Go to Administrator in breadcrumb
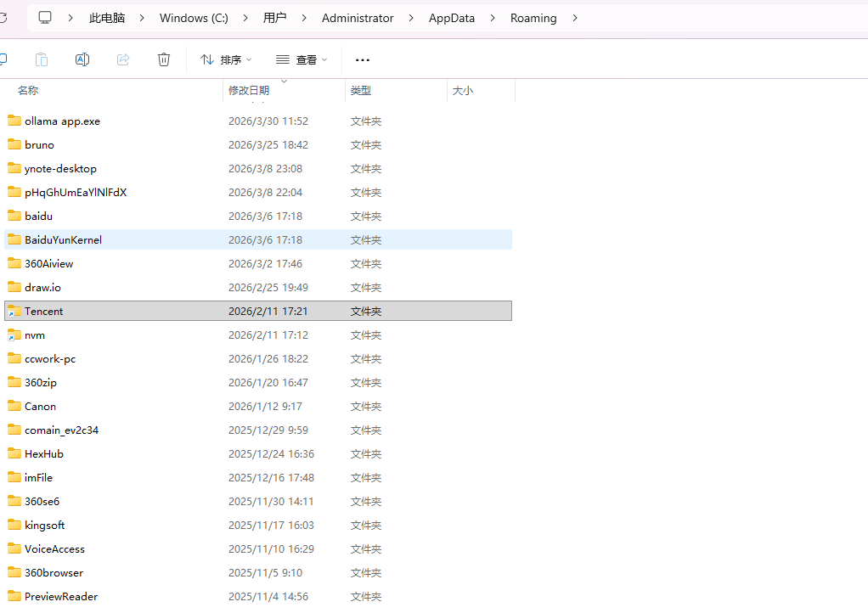Image resolution: width=868 pixels, height=613 pixels. [x=358, y=19]
